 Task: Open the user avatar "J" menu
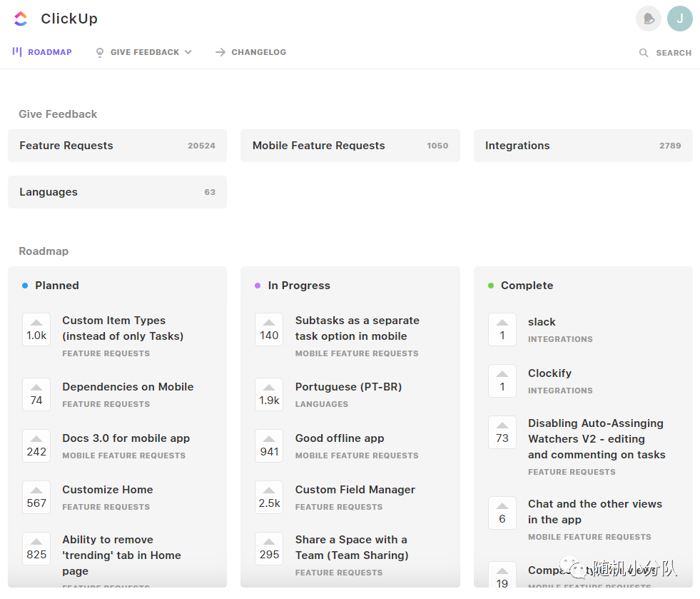[x=679, y=19]
